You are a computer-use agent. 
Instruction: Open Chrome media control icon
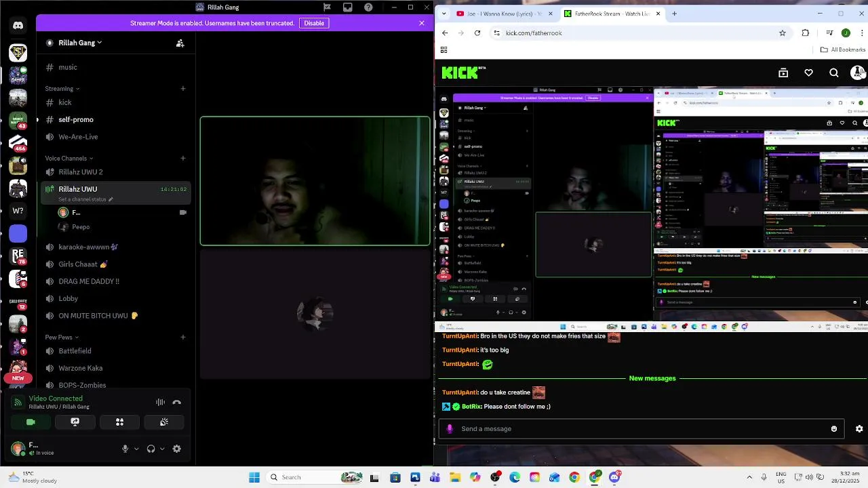click(829, 33)
